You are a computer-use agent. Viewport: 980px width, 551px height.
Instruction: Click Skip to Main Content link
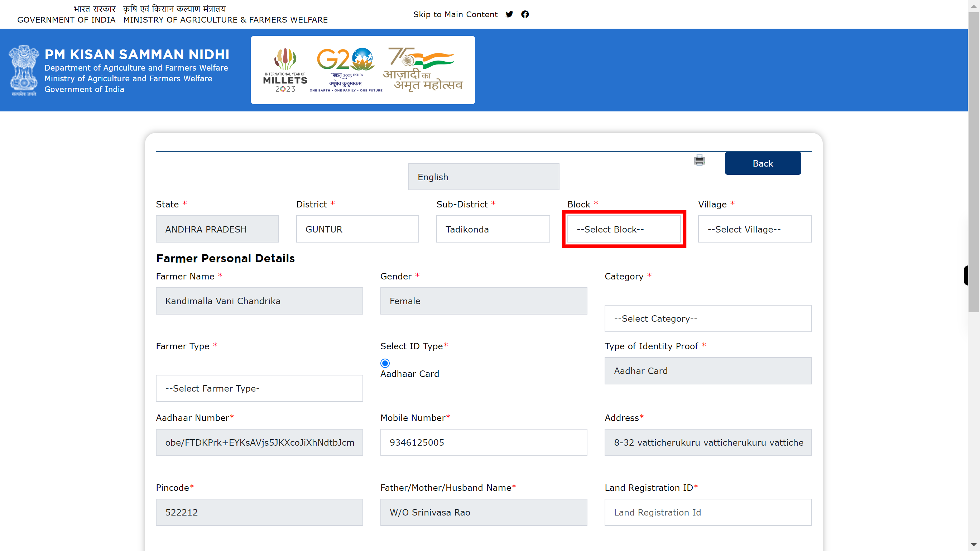tap(455, 14)
